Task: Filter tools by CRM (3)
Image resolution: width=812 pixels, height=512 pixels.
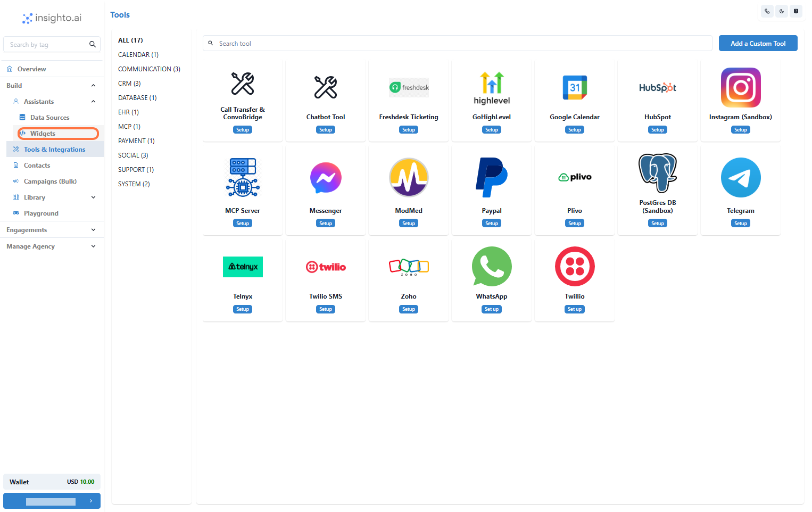Action: coord(129,84)
